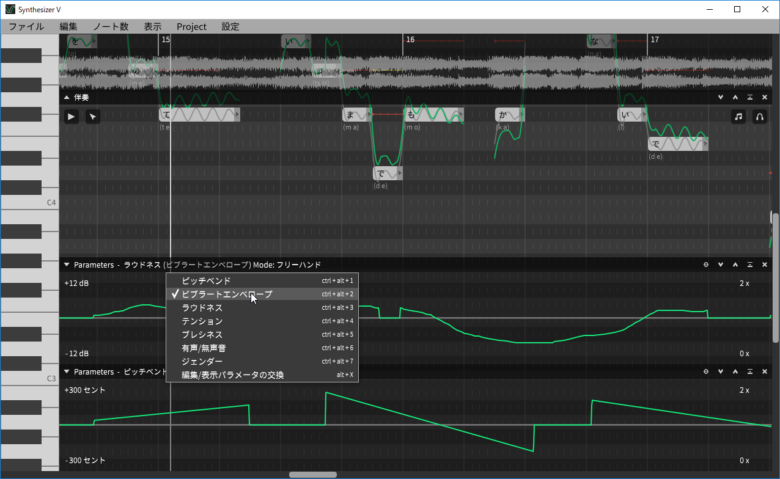Move the bottom ピッチベンド panel up
Viewport: 780px width, 479px height.
[735, 372]
